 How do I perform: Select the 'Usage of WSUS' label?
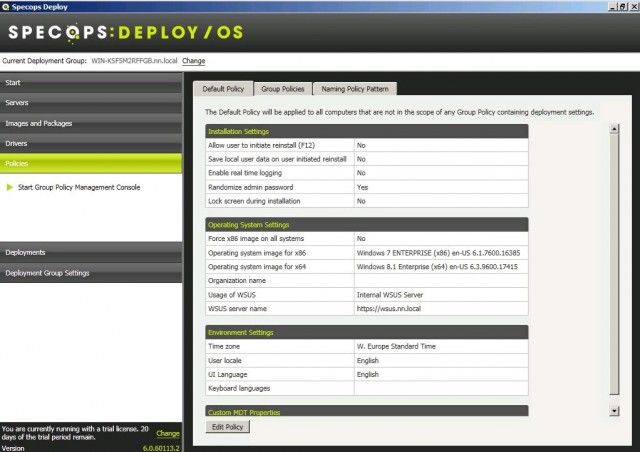pos(232,295)
